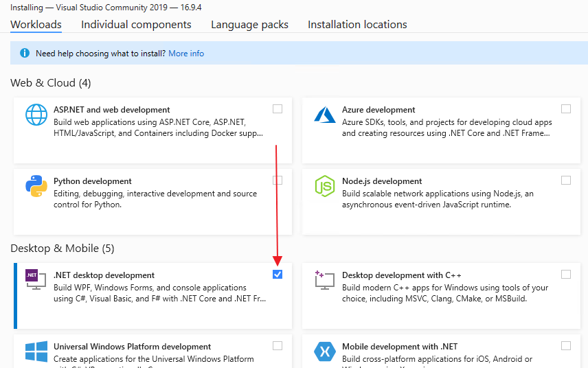Select the Node.js development checkbox
588x368 pixels.
(x=566, y=181)
